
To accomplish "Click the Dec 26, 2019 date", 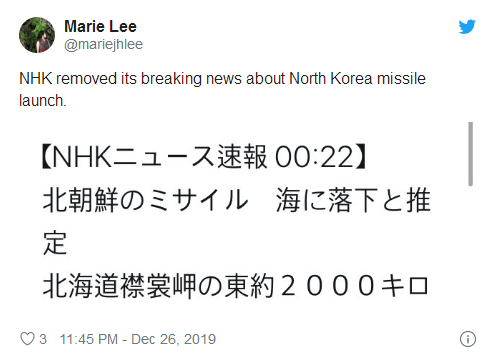I will (173, 339).
